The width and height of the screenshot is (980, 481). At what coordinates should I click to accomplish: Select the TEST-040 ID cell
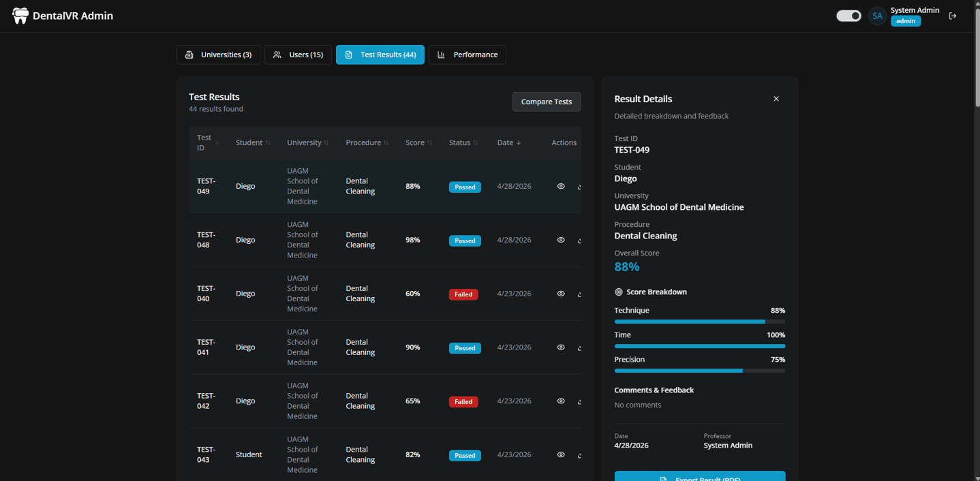click(x=206, y=294)
